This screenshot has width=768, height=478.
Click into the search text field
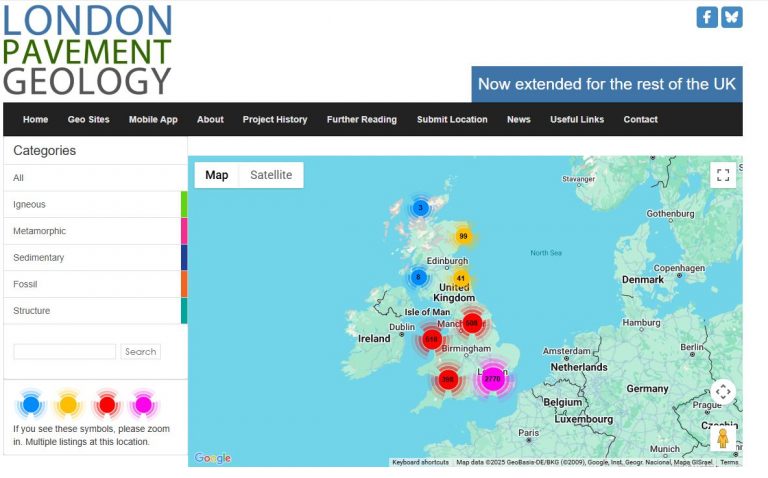(64, 352)
